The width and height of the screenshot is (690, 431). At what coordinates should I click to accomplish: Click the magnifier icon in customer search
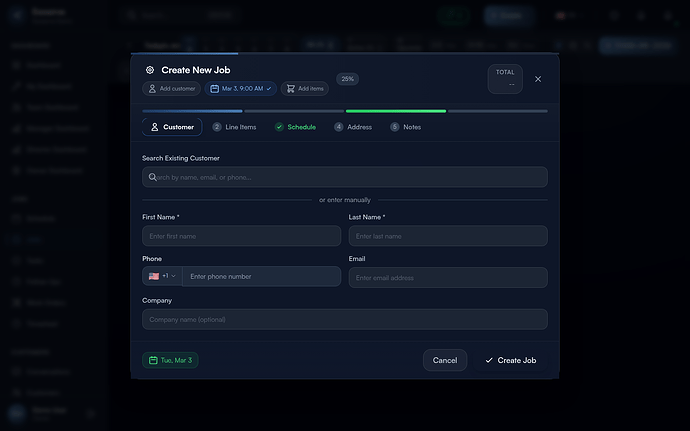153,177
